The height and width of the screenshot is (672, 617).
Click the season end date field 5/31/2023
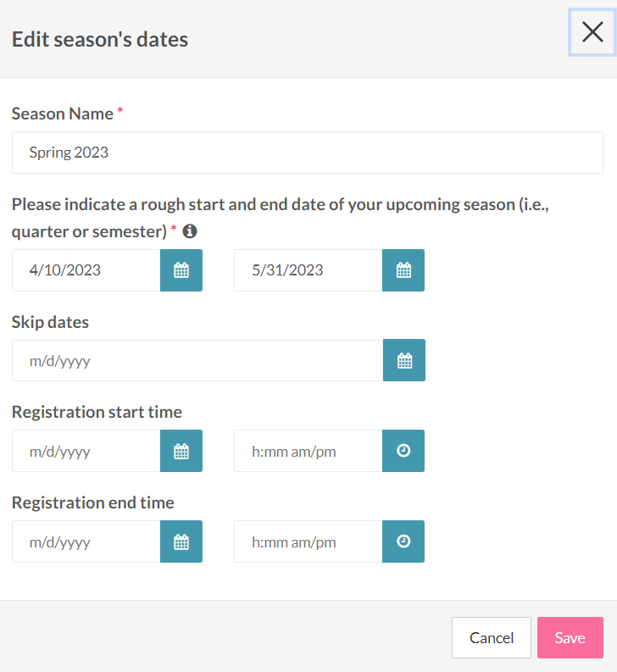pos(308,270)
